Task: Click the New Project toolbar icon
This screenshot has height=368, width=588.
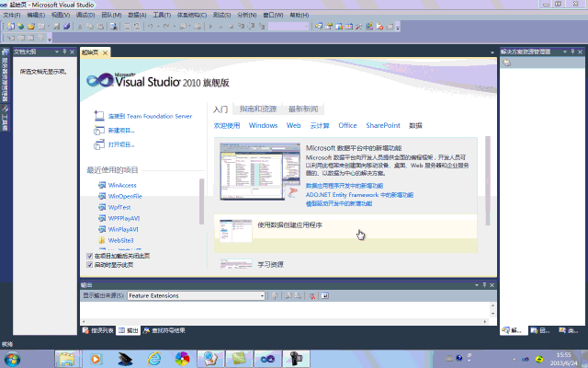Action: coord(11,27)
